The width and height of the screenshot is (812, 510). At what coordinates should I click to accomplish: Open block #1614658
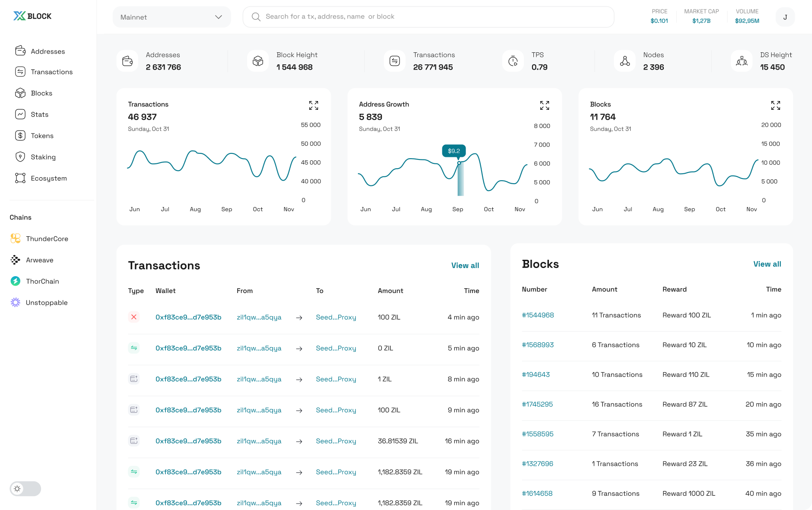(x=537, y=494)
